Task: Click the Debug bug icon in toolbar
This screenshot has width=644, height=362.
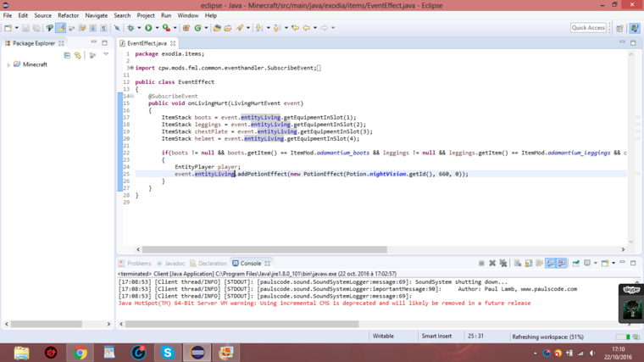Action: (130, 28)
